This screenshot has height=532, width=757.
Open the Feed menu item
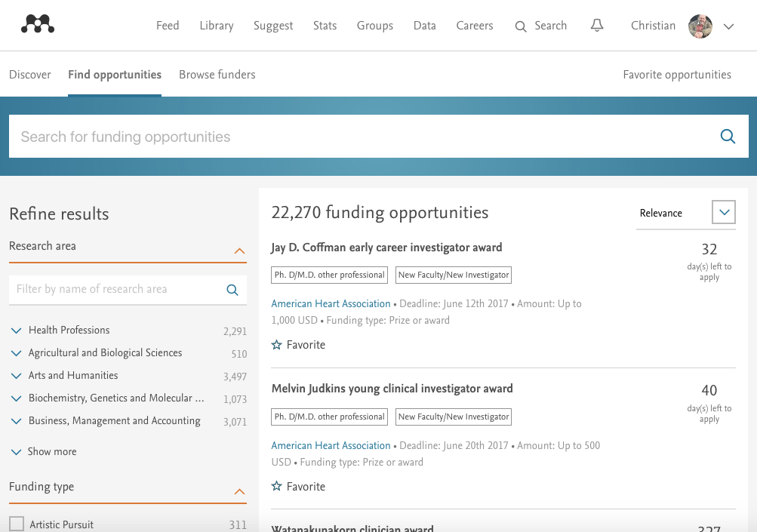167,26
